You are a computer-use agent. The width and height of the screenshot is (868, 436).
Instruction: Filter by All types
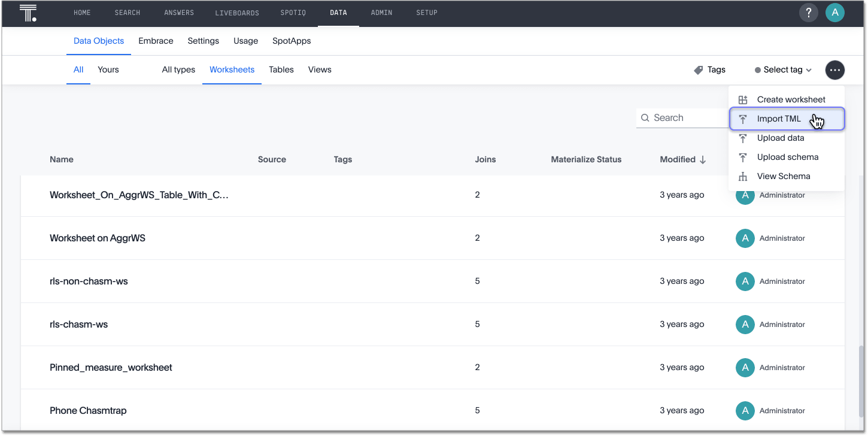(178, 70)
